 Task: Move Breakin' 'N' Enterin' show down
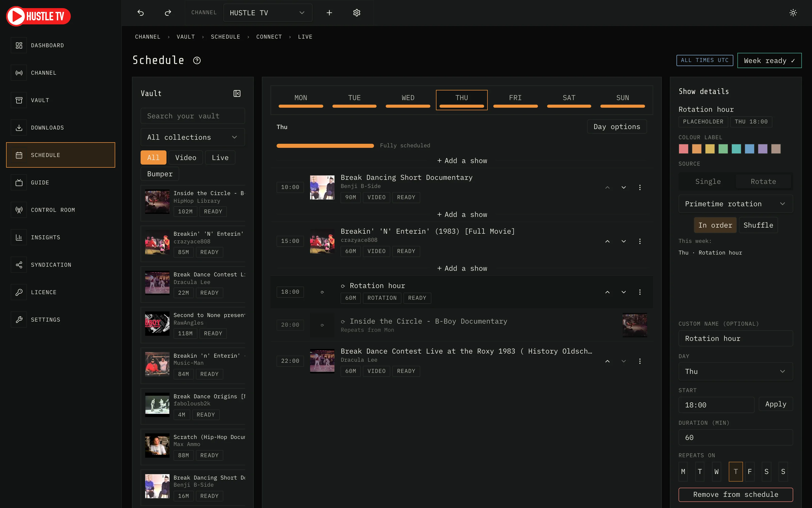coord(623,241)
